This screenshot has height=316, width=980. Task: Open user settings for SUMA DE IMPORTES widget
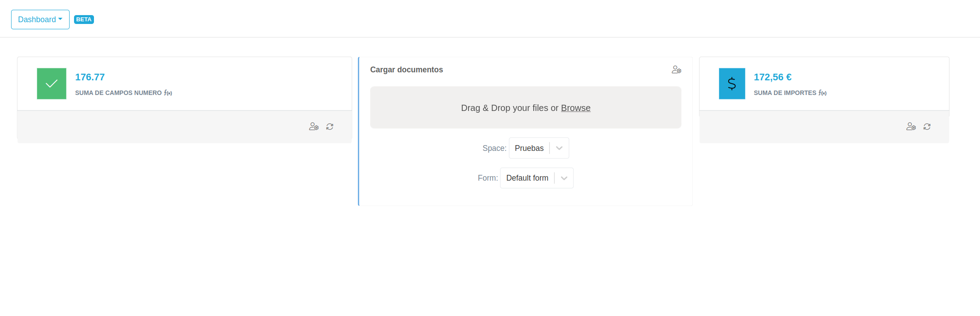(x=911, y=126)
